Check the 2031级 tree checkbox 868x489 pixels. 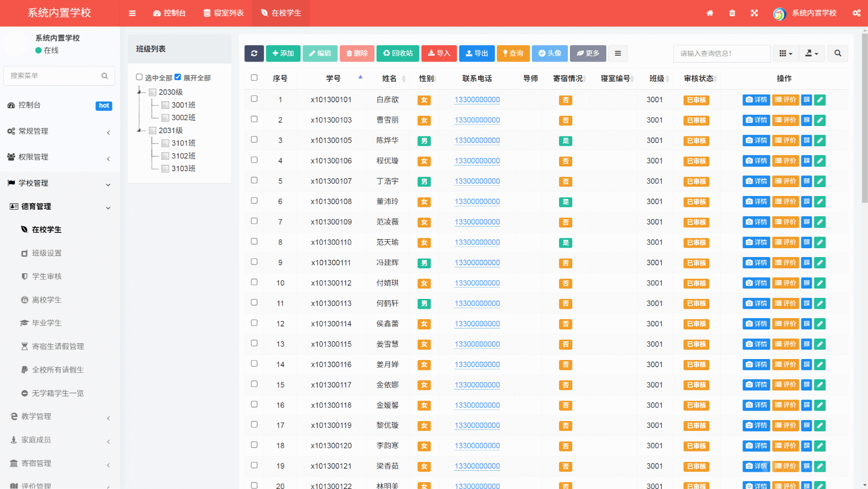(153, 130)
